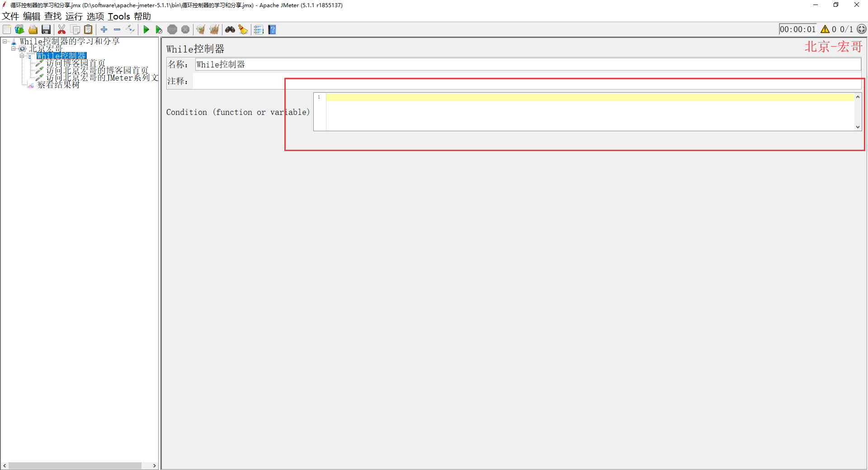Collapse the 北京宏哥 thread group node
Screen dimensions: 868x470
[13, 48]
